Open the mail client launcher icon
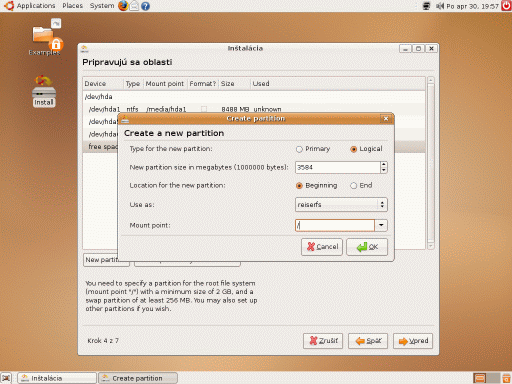The image size is (512, 384). coord(134,6)
